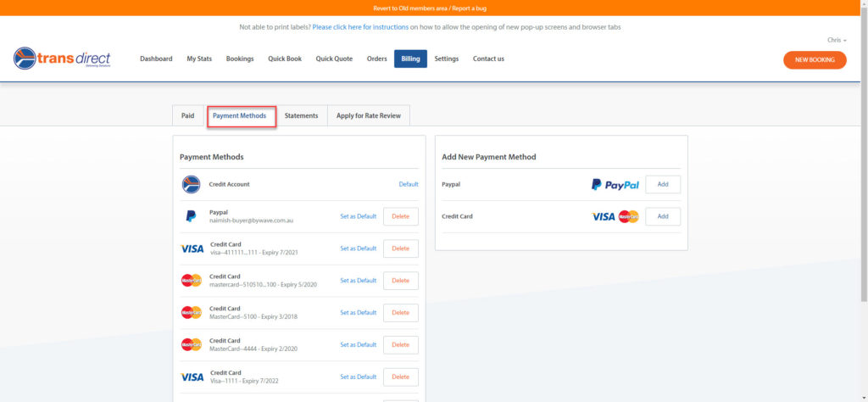Click the Mastercard icon for card expiring 3/2018
This screenshot has height=402, width=868.
pyautogui.click(x=192, y=313)
